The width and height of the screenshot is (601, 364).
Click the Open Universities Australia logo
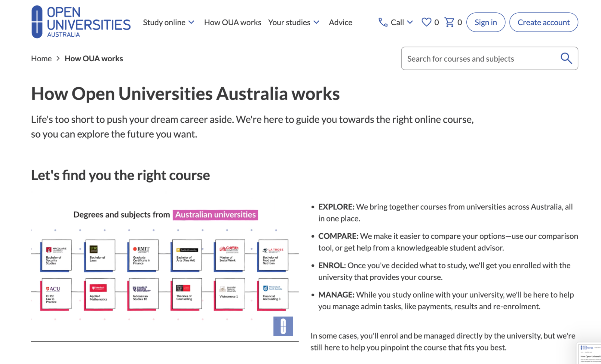click(x=81, y=22)
